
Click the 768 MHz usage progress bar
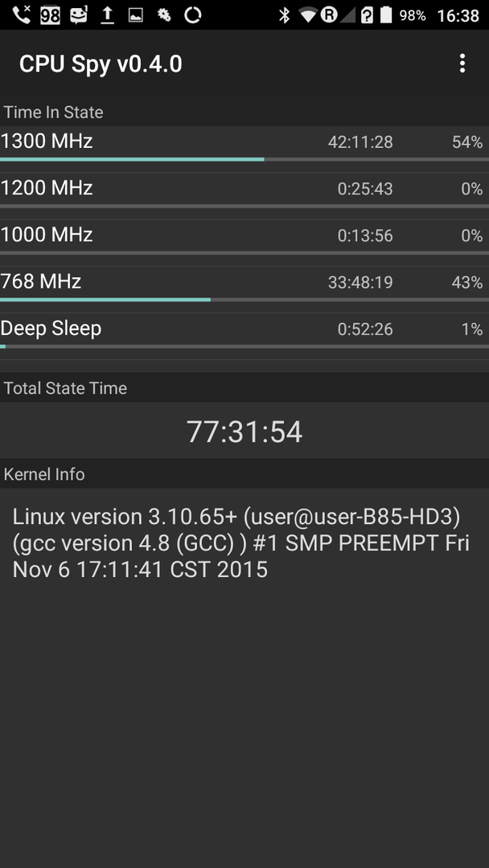244,300
